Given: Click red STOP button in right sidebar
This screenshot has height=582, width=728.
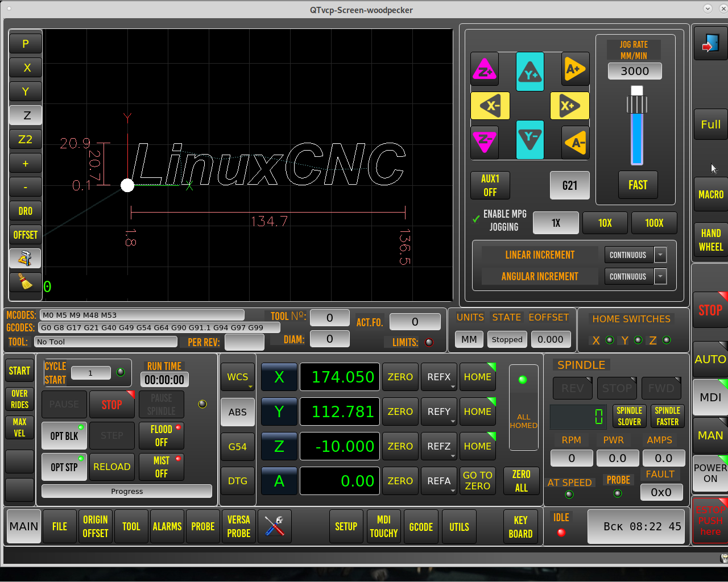Looking at the screenshot, I should point(710,310).
